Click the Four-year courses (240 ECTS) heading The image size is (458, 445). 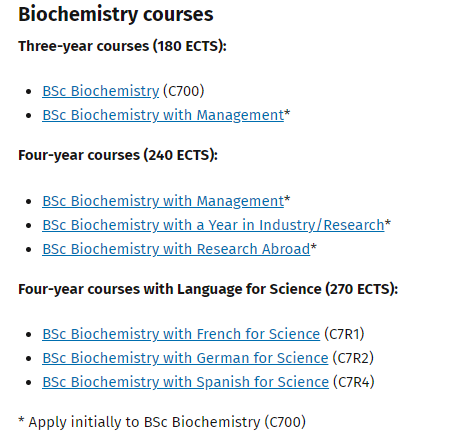click(118, 155)
